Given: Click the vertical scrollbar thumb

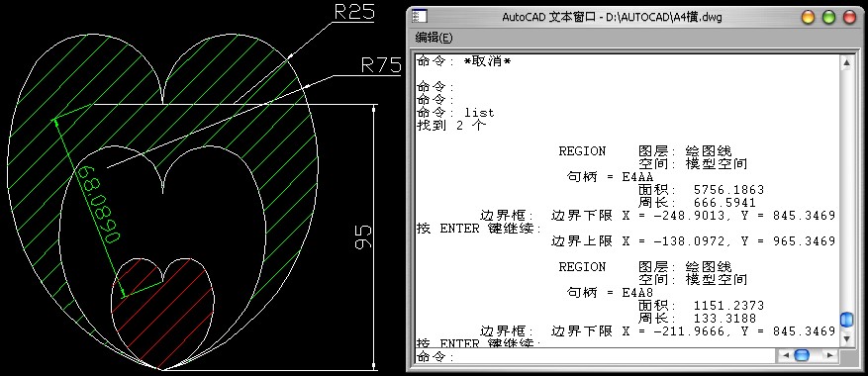Looking at the screenshot, I should [x=846, y=320].
